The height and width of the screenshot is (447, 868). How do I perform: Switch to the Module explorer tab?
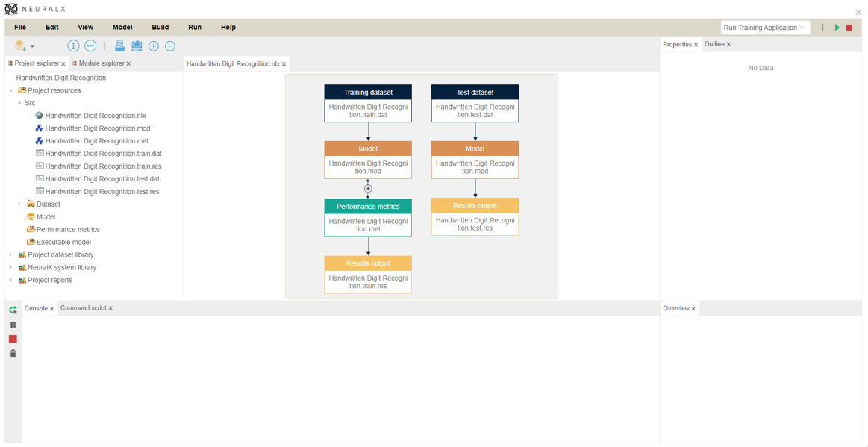pyautogui.click(x=101, y=63)
